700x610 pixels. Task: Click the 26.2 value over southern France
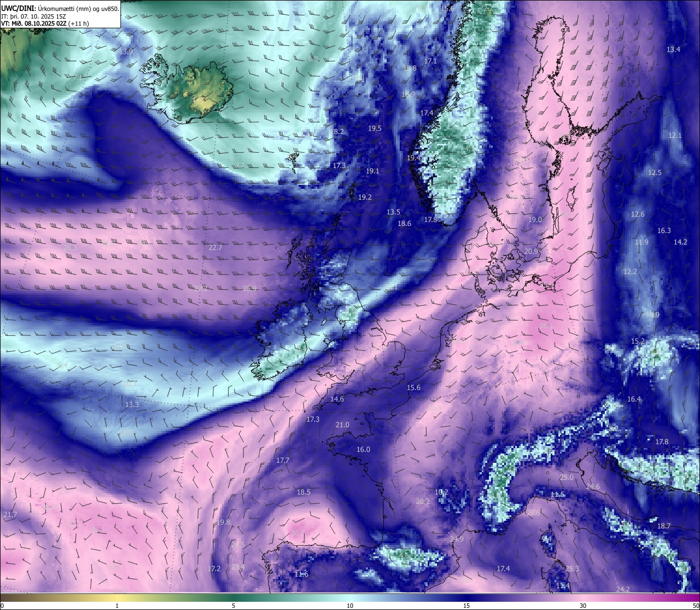point(423,502)
